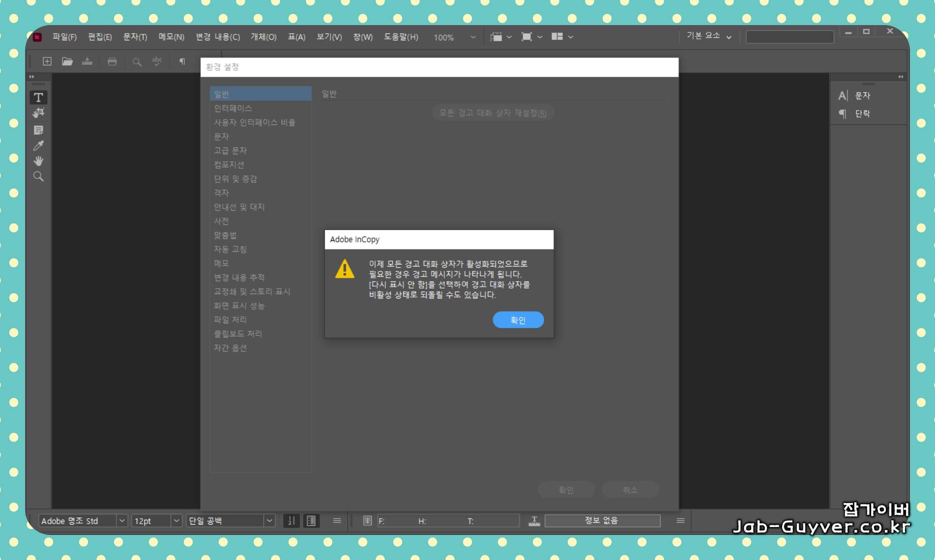Click the yellow warning triangle icon
Image resolution: width=935 pixels, height=560 pixels.
tap(345, 269)
